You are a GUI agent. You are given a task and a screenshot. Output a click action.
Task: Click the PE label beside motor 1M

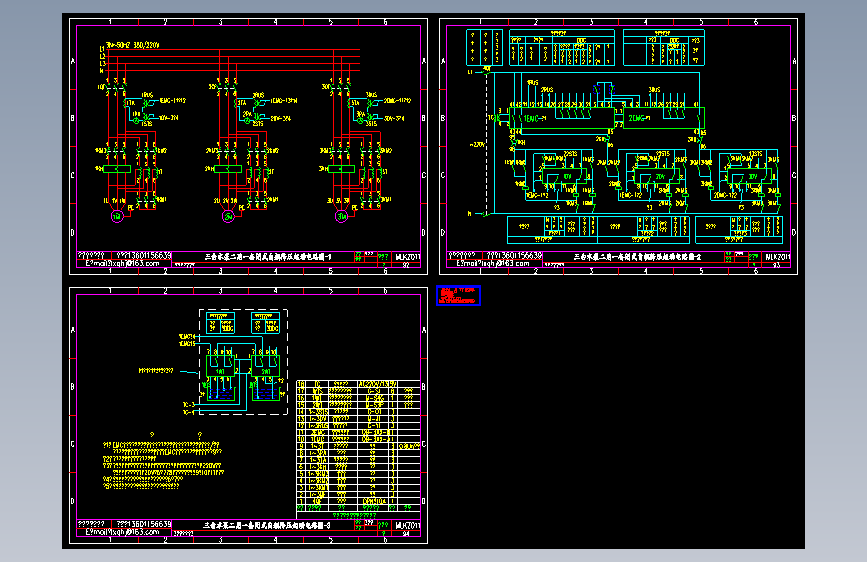[x=131, y=208]
